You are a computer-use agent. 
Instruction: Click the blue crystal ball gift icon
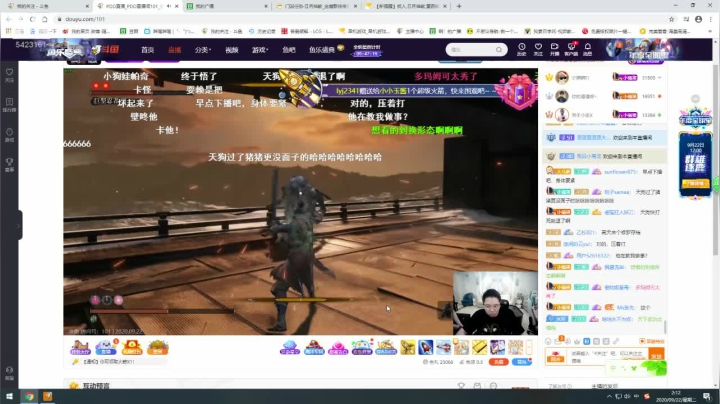pyautogui.click(x=290, y=348)
